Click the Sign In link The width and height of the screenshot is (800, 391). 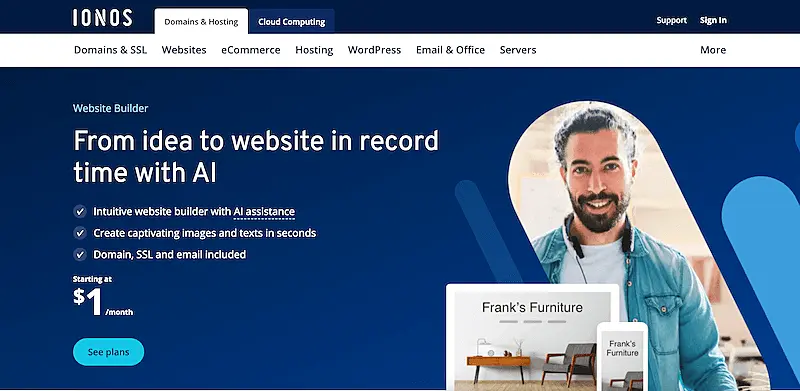pyautogui.click(x=713, y=20)
